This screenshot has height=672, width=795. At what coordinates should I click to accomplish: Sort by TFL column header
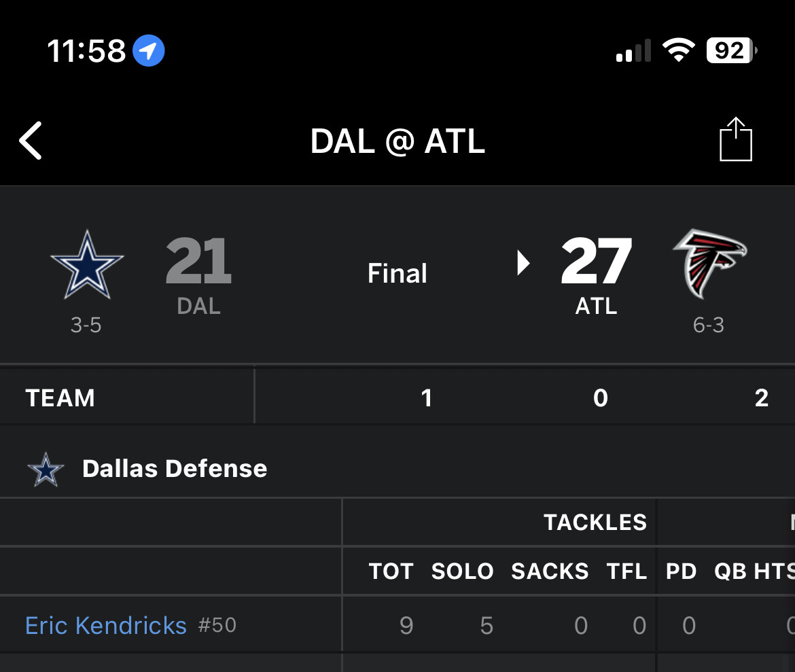pos(626,571)
